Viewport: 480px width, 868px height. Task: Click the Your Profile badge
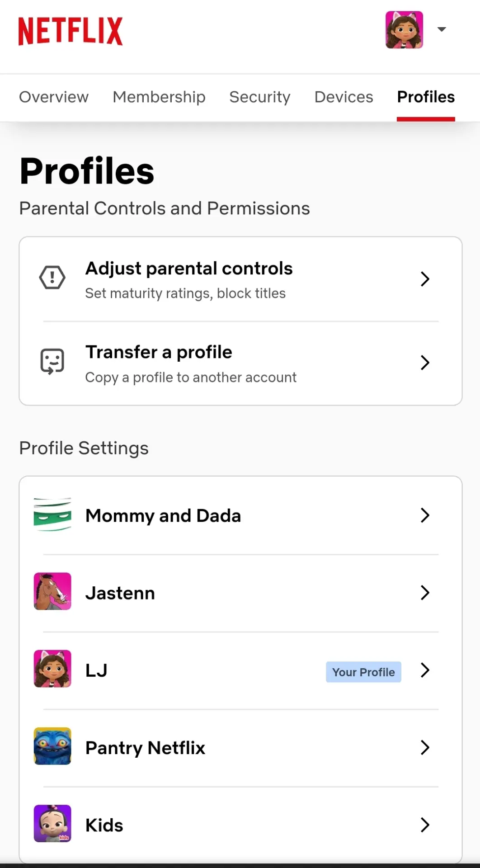coord(363,672)
